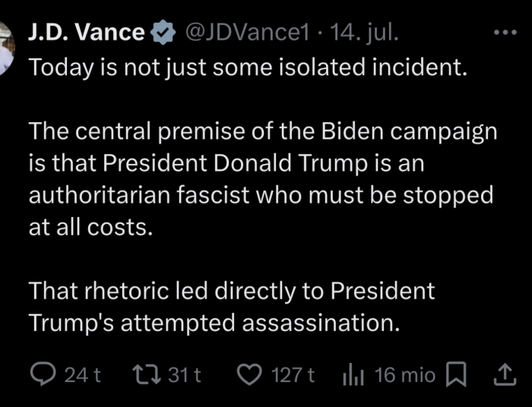Screen dimensions: 532x407
Task: Click the profile avatar thumbnail
Action: point(8,47)
